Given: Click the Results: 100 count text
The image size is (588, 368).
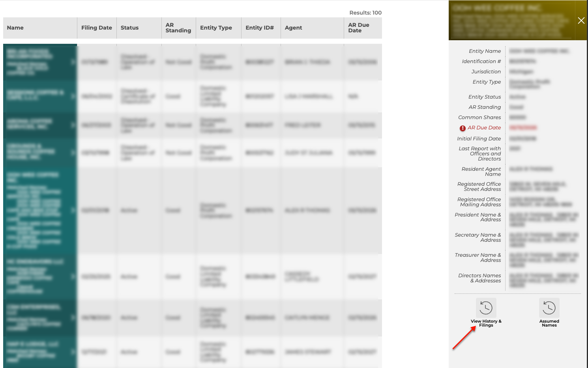Looking at the screenshot, I should [365, 13].
